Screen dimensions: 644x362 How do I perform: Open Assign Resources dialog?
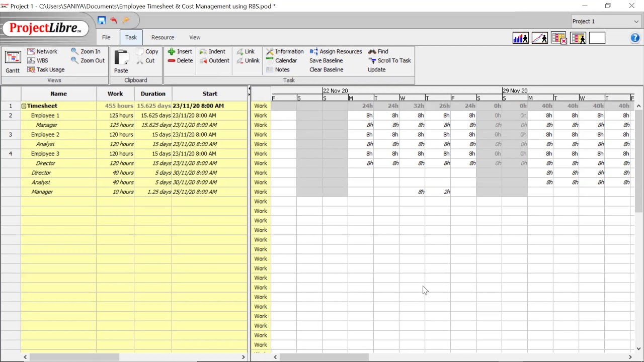tap(336, 51)
